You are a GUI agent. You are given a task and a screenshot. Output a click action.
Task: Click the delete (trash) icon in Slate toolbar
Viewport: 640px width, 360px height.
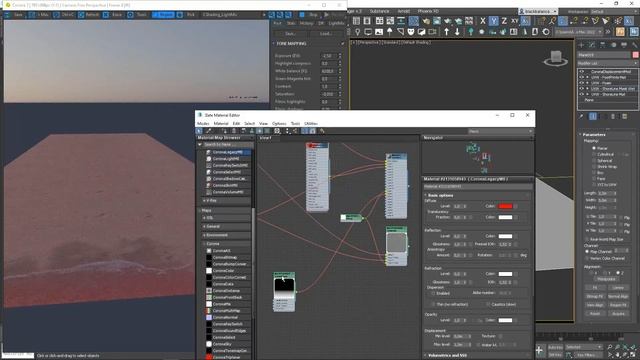(234, 131)
